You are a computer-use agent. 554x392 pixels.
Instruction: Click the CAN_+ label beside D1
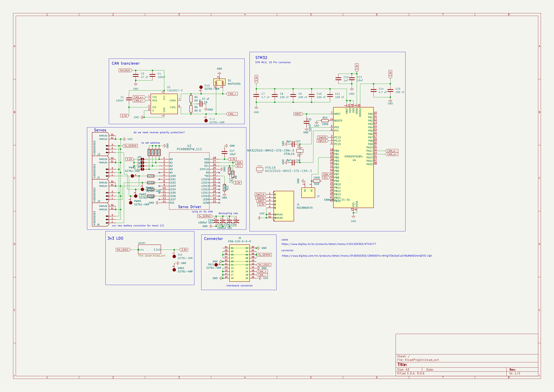232,94
